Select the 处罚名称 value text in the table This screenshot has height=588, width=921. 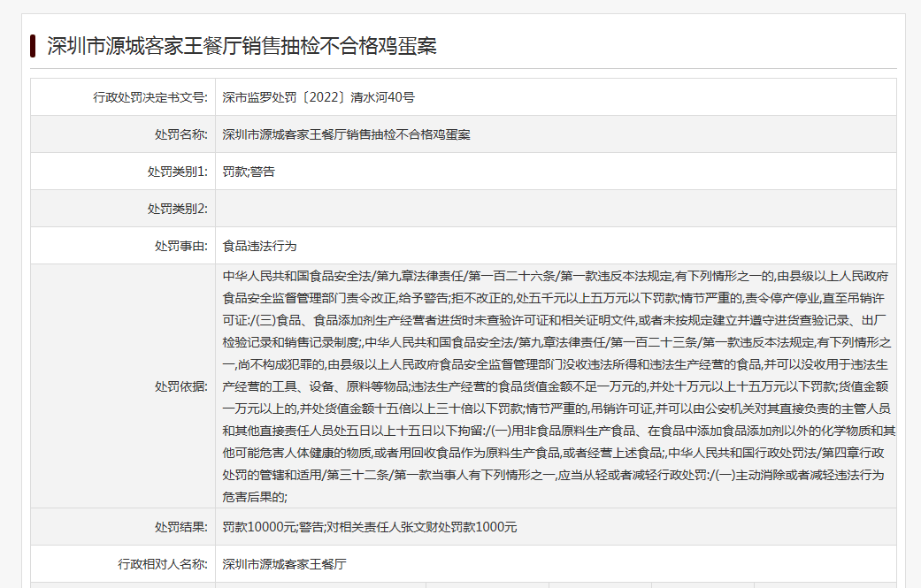(x=346, y=134)
